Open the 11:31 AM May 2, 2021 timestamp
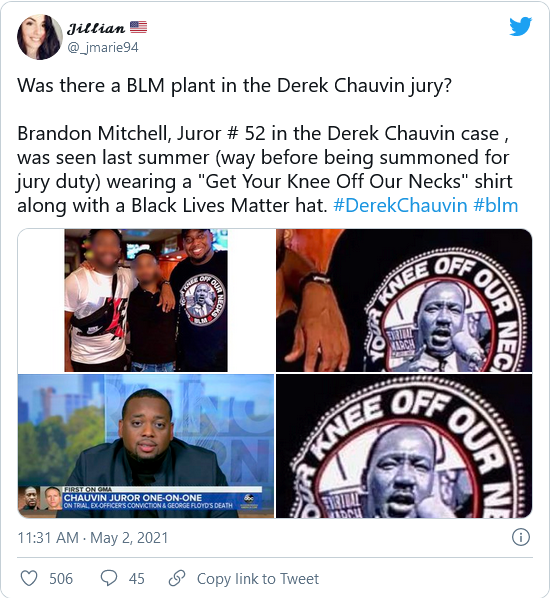Screen dimensions: 550x598 (x=93, y=538)
